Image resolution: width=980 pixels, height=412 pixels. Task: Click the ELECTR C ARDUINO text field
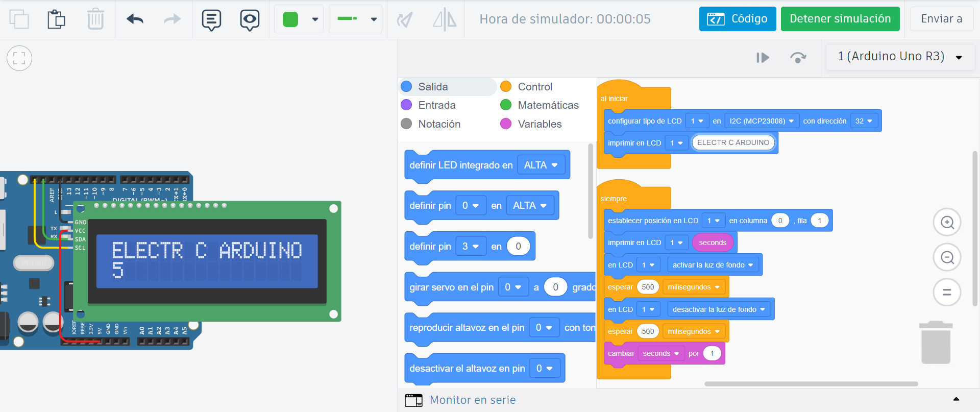click(x=733, y=143)
